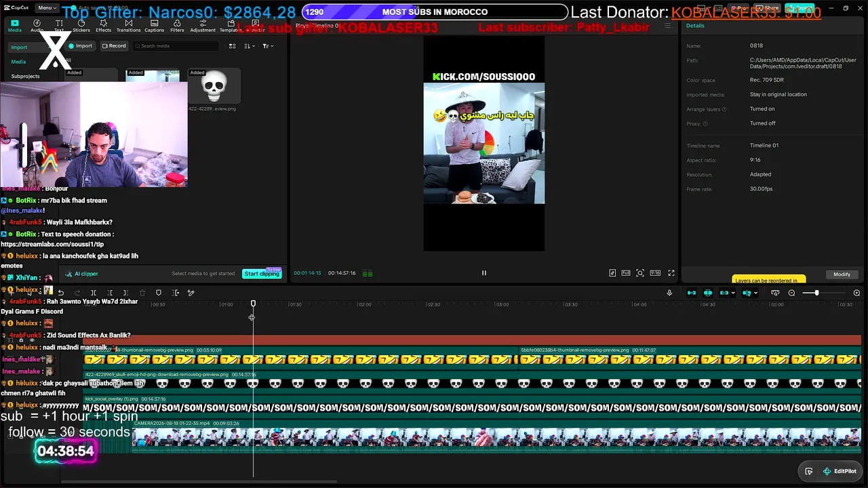Click the yellow layers reorder tooltip
868x488 pixels.
pos(769,279)
